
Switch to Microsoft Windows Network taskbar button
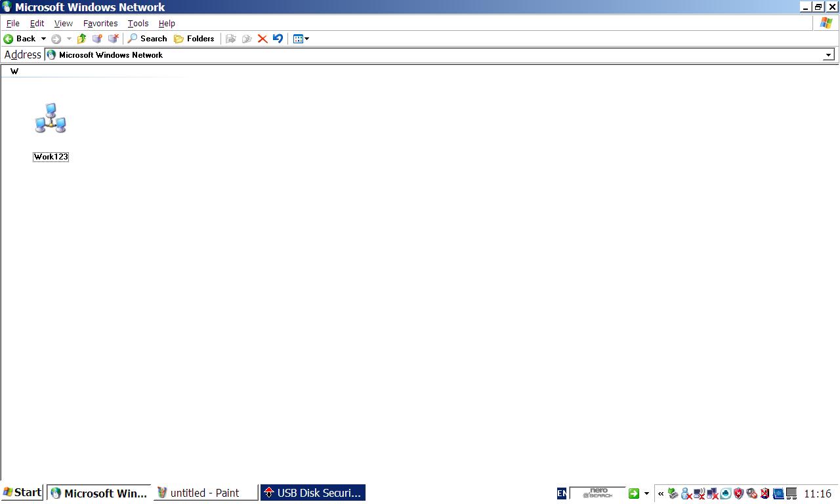click(98, 493)
